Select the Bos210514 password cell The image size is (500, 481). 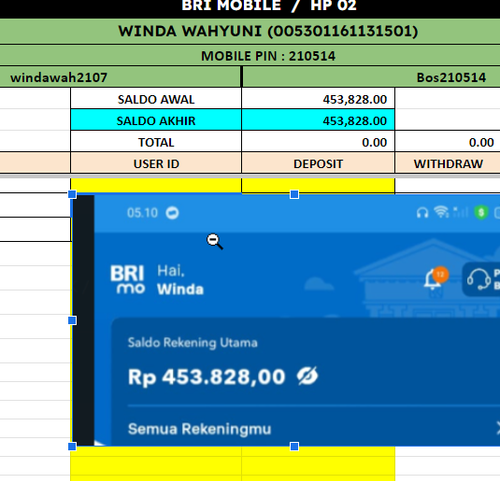371,77
